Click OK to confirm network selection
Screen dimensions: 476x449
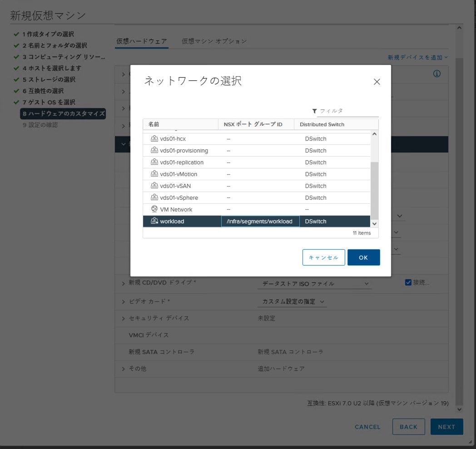click(x=363, y=257)
